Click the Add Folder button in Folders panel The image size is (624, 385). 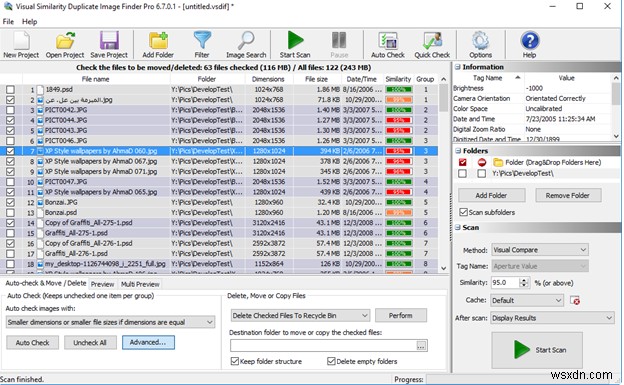tap(491, 195)
